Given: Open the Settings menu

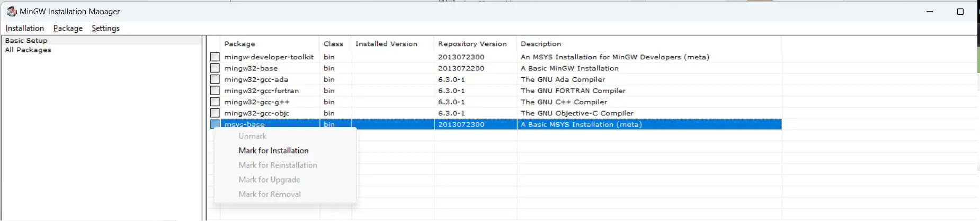Looking at the screenshot, I should click(105, 28).
